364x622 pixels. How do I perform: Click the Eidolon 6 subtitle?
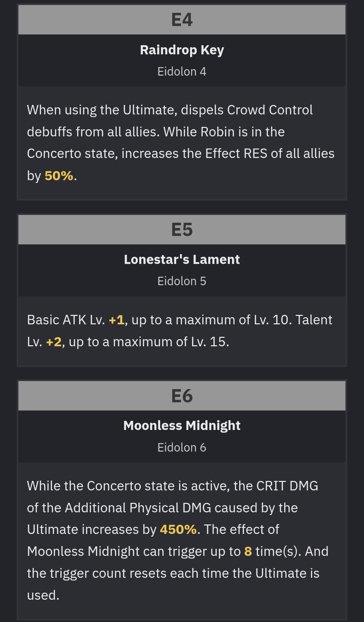[182, 448]
